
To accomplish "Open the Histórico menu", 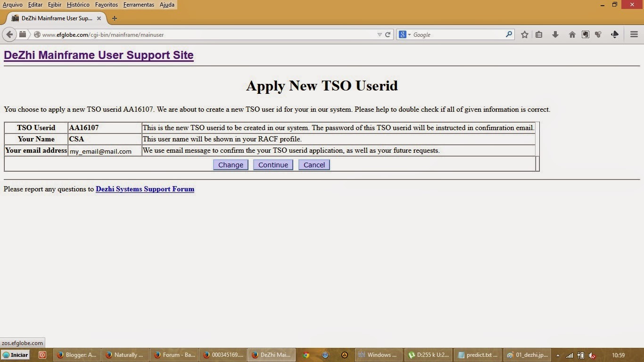I will coord(78,5).
